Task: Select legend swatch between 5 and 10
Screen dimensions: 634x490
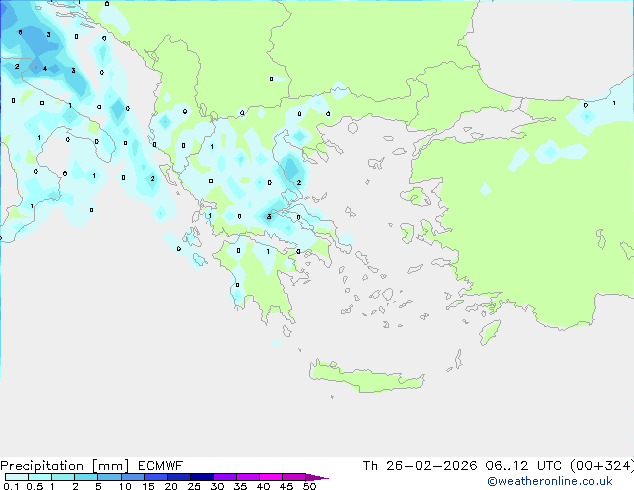Action: (109, 477)
